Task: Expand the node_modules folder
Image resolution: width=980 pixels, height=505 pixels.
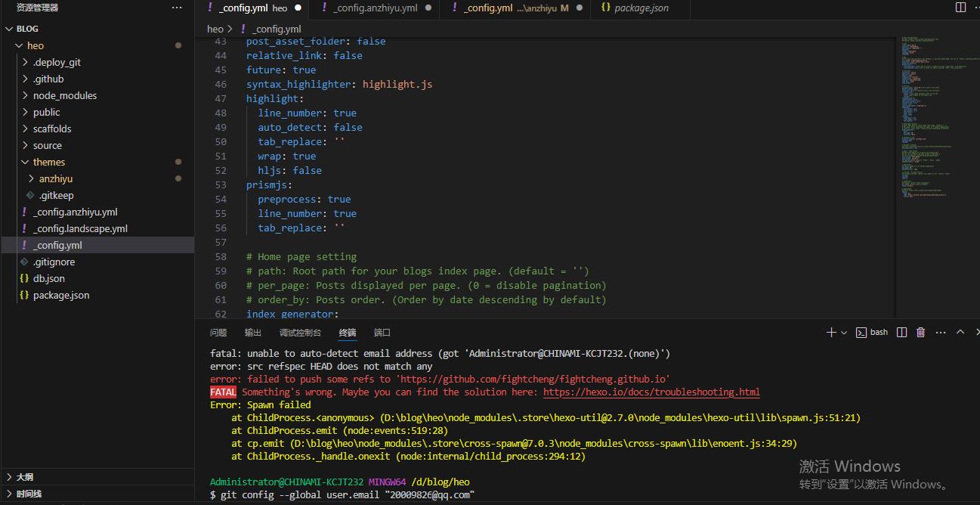Action: [64, 95]
